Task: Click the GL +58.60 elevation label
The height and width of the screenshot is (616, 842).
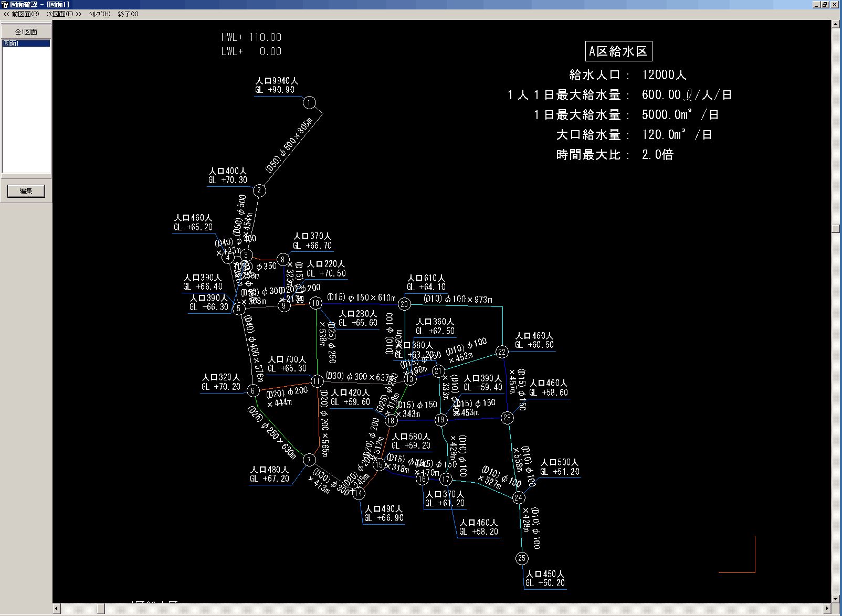Action: [x=549, y=392]
